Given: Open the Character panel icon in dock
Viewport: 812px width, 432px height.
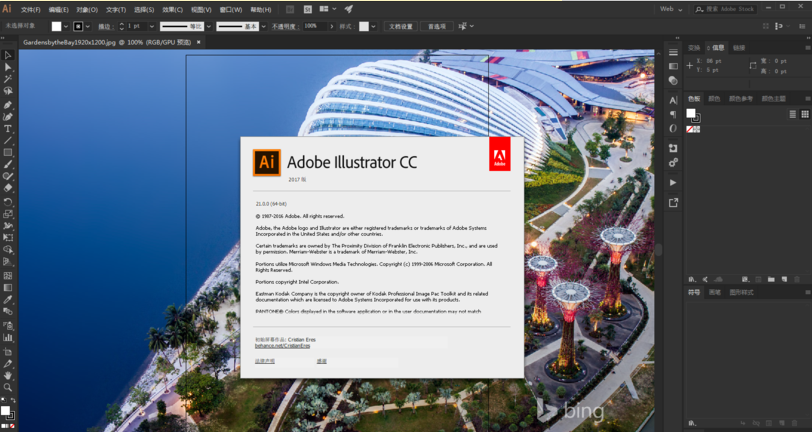Looking at the screenshot, I should point(673,100).
